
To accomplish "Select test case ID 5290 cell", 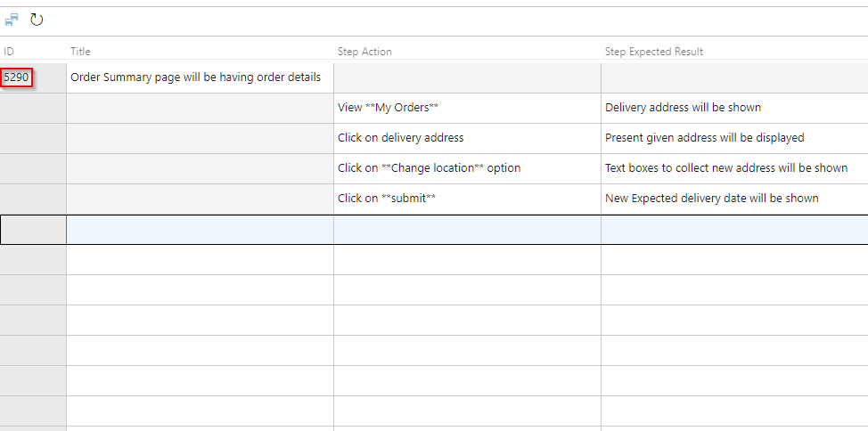I will click(x=17, y=77).
